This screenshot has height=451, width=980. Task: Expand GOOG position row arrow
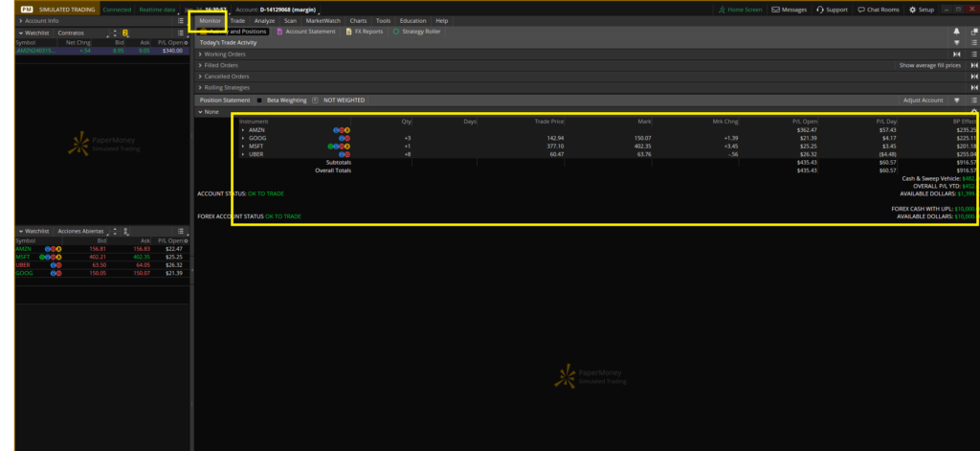coord(243,138)
